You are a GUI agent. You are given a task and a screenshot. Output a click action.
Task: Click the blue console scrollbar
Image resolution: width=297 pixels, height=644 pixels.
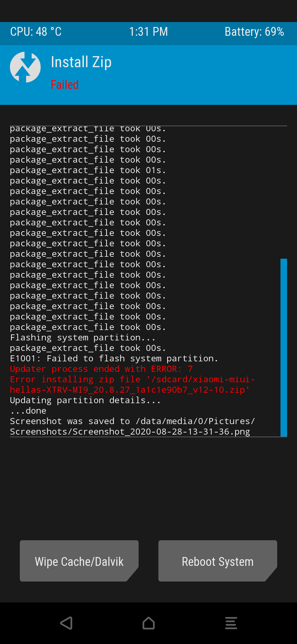(x=284, y=347)
